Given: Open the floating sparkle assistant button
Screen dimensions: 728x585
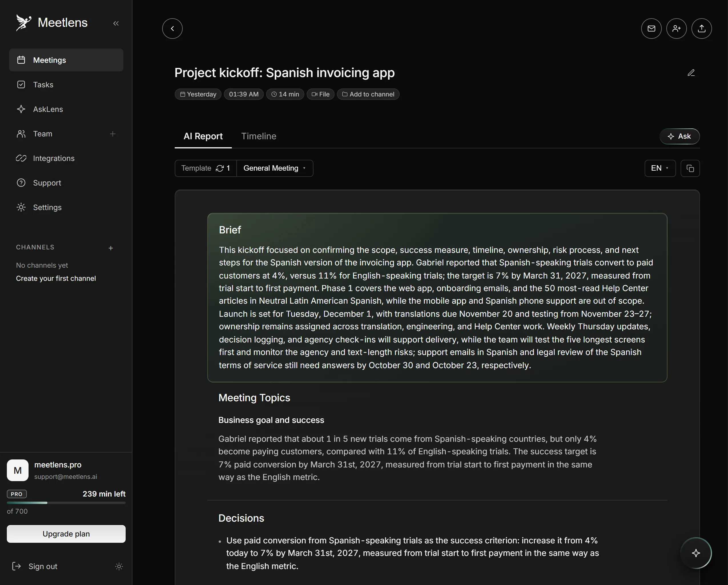Looking at the screenshot, I should [695, 553].
